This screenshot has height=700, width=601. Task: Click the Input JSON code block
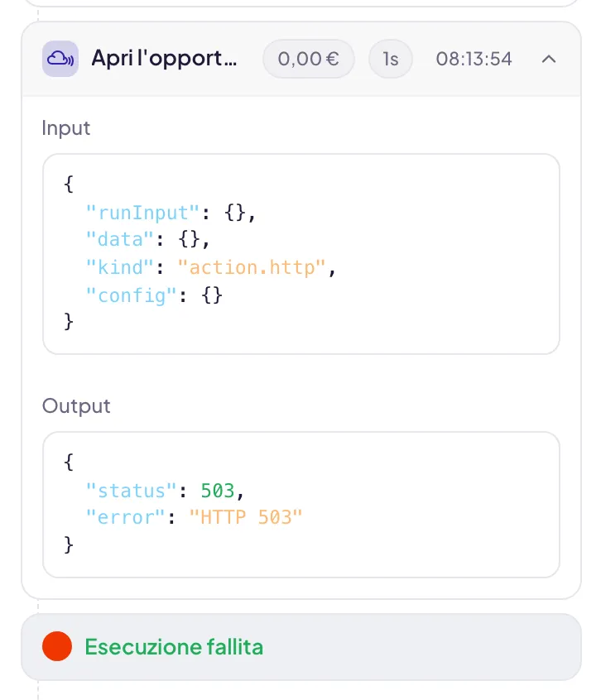tap(301, 254)
